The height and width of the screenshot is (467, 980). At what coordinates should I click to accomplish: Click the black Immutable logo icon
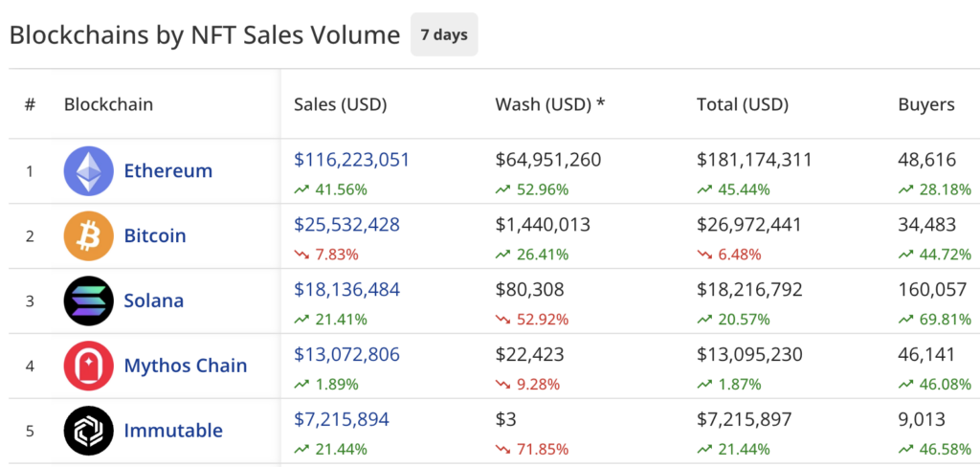[x=88, y=431]
